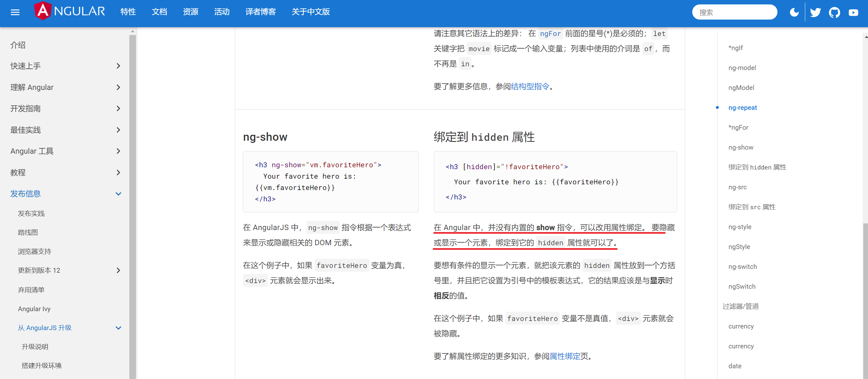Open the 文档 top menu item
The image size is (868, 379).
pos(159,12)
